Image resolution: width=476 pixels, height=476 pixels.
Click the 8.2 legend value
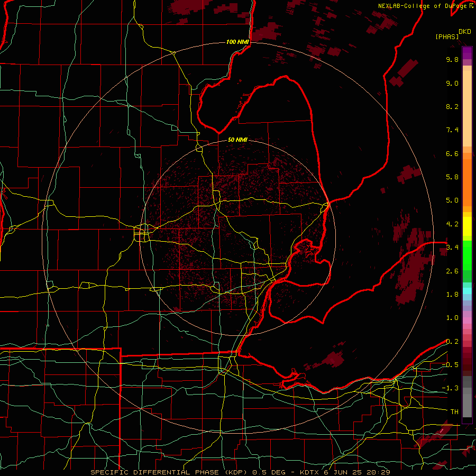click(452, 106)
